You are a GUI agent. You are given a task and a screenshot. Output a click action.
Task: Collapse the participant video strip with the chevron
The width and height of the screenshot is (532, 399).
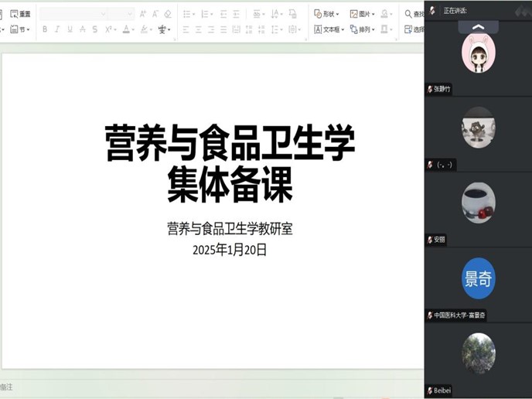(x=478, y=26)
